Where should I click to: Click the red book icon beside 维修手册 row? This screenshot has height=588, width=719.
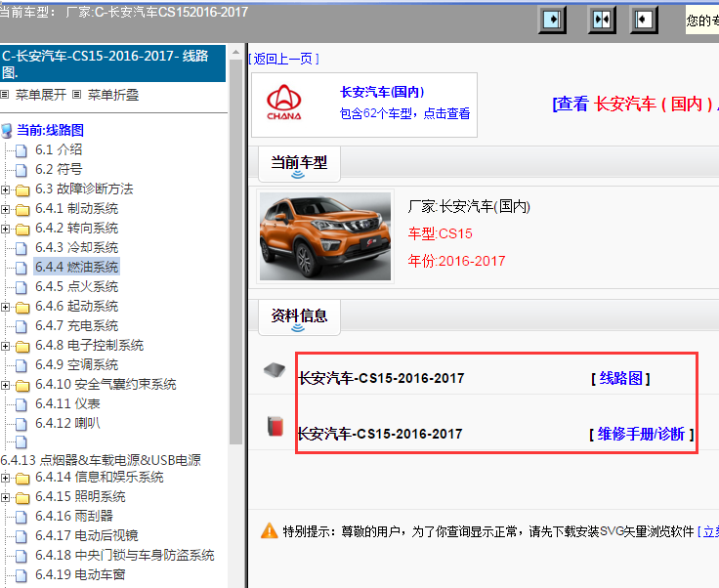pos(275,426)
